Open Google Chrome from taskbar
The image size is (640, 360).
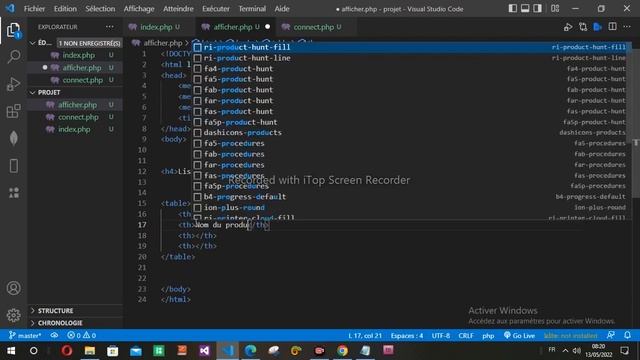pyautogui.click(x=342, y=351)
